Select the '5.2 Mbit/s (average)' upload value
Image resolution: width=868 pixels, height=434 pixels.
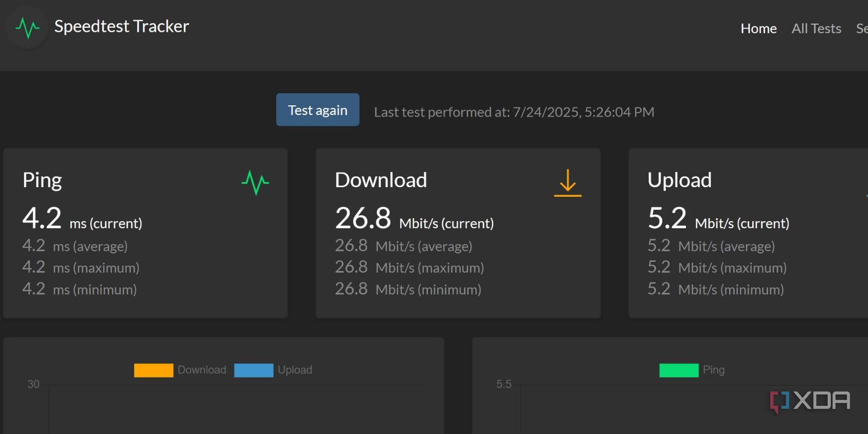point(711,246)
